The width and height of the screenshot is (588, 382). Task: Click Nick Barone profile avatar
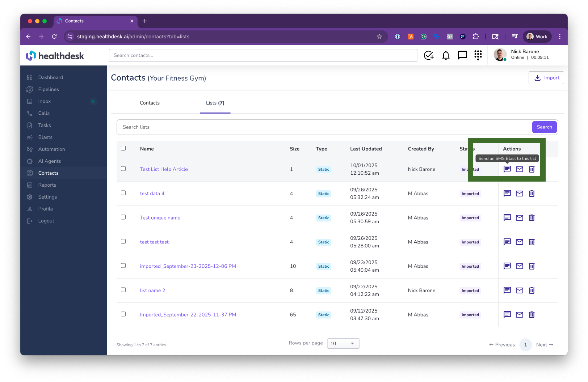pyautogui.click(x=500, y=55)
